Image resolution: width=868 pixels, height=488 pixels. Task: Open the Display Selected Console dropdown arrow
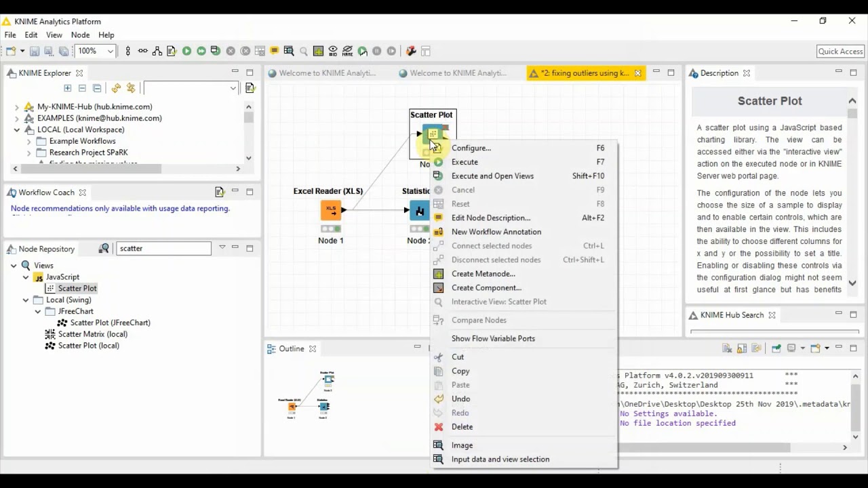(802, 348)
